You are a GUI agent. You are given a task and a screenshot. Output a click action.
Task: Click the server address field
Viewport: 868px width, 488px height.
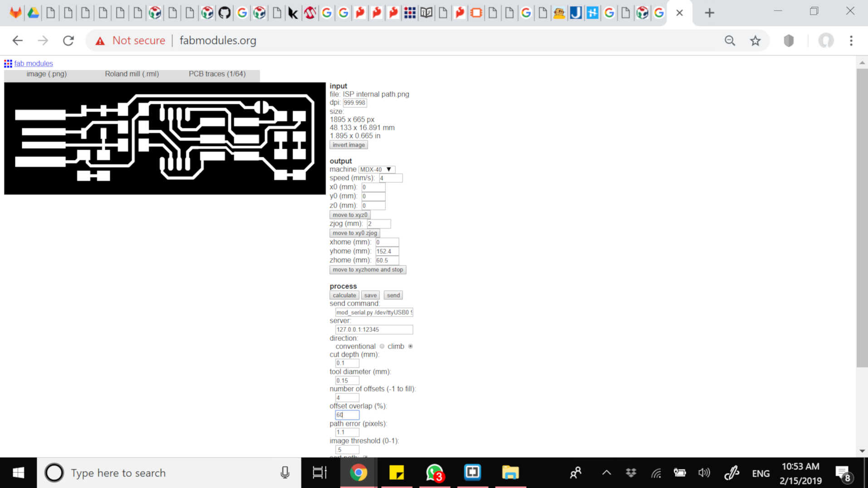pos(374,330)
